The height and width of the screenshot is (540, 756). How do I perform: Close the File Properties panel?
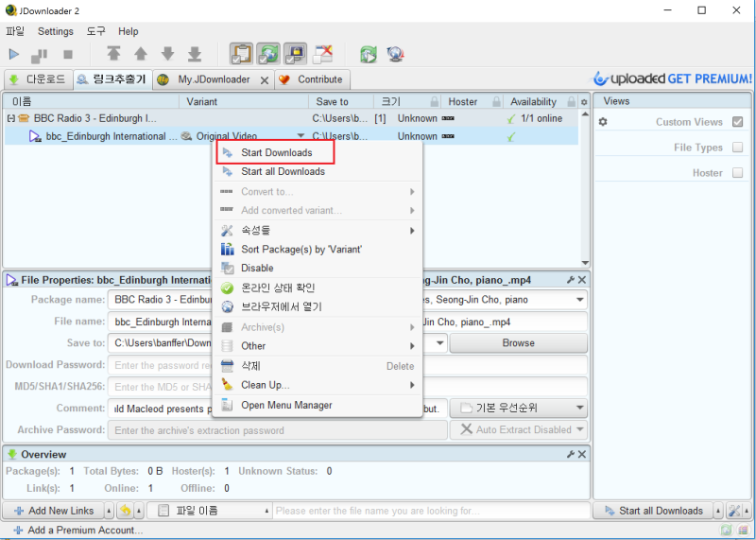(x=582, y=280)
